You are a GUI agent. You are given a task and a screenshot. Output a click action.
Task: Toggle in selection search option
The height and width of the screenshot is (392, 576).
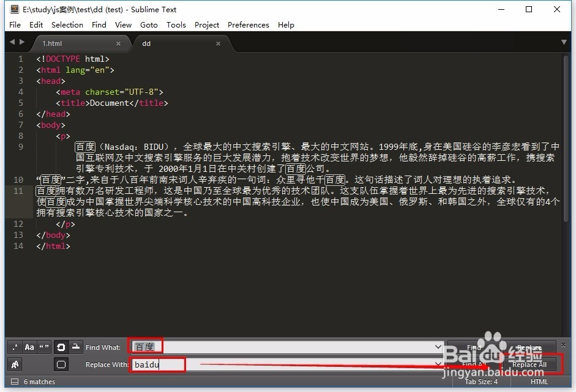tap(76, 347)
